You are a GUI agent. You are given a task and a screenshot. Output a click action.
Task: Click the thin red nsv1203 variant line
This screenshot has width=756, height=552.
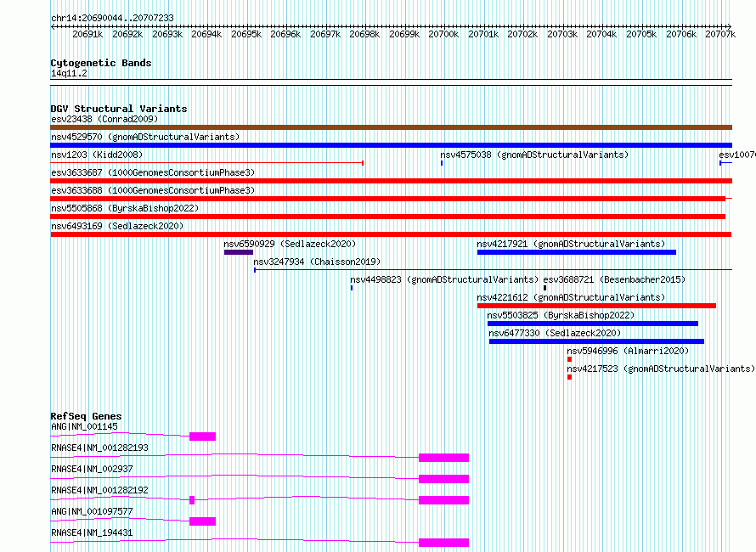click(x=207, y=163)
